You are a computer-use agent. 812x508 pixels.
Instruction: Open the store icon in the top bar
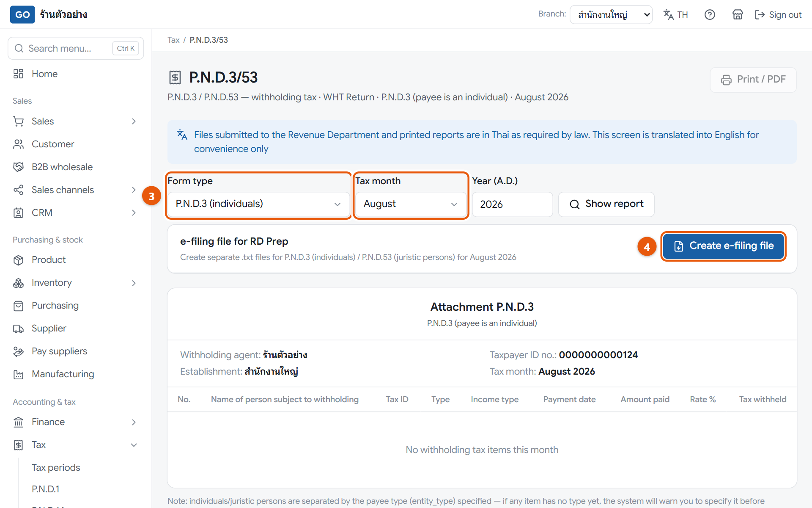click(738, 15)
